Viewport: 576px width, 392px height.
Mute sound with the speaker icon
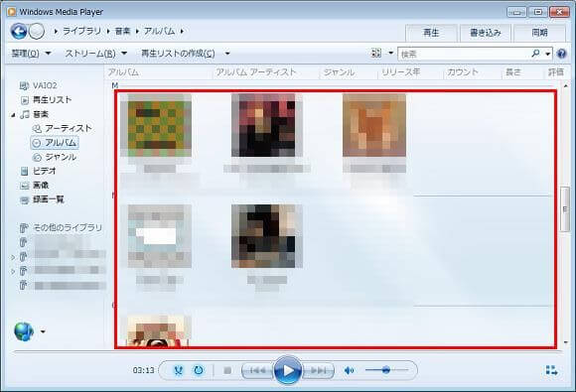(349, 371)
